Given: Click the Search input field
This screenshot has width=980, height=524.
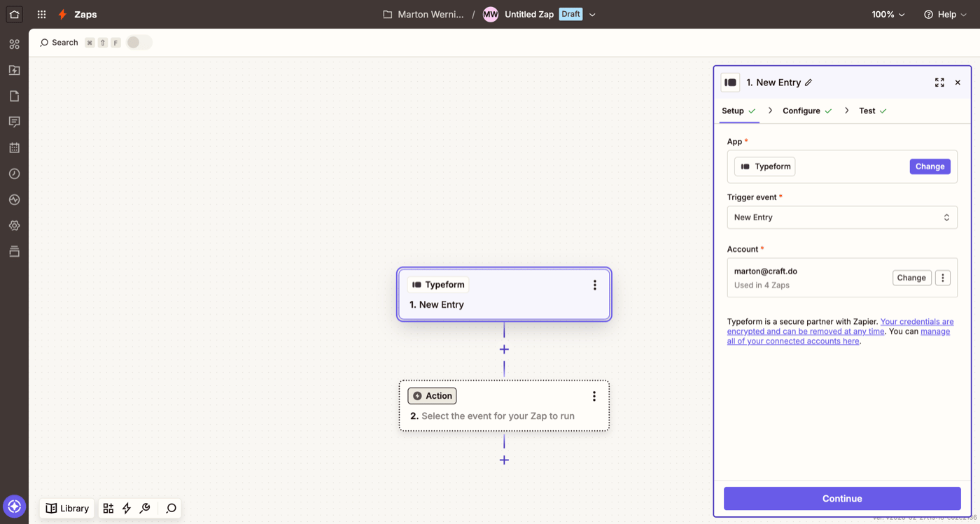Looking at the screenshot, I should click(64, 42).
